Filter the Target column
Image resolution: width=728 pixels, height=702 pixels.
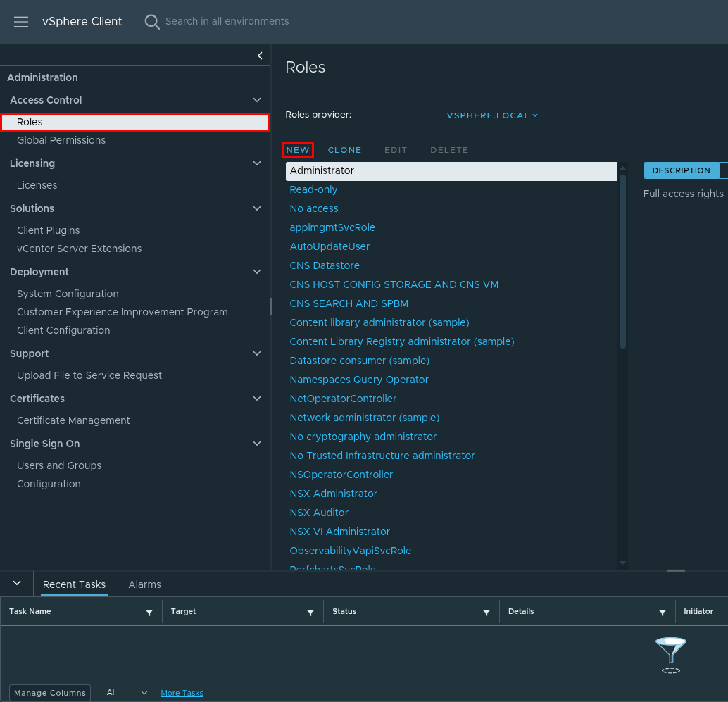pos(310,613)
